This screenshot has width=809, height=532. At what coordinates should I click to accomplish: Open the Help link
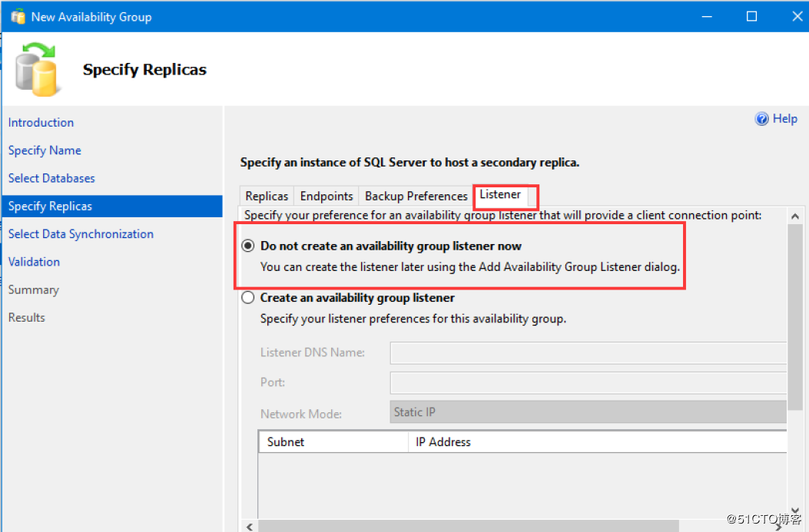784,119
